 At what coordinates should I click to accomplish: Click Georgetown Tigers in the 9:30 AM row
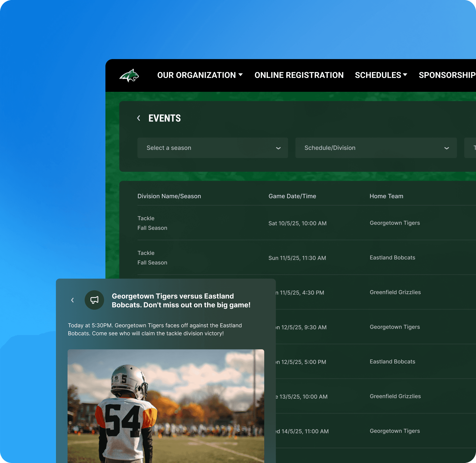pos(395,327)
